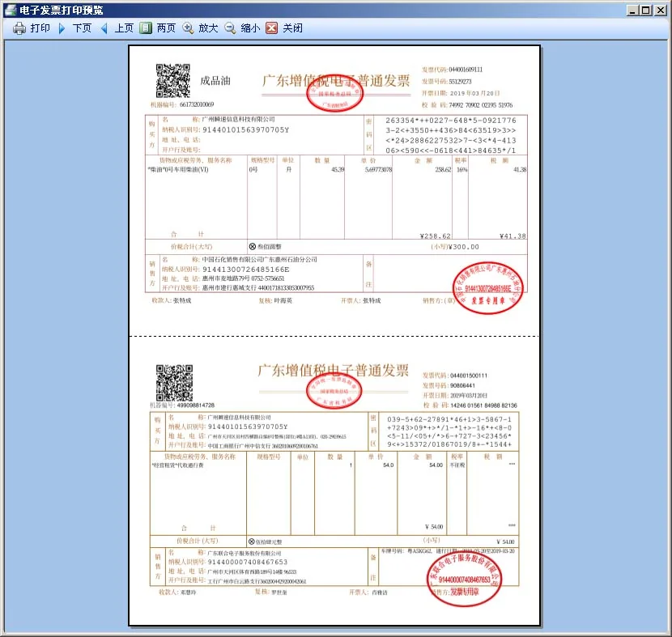Click the second invoice's QR code
Screen dimensions: 672x637
[x=174, y=383]
